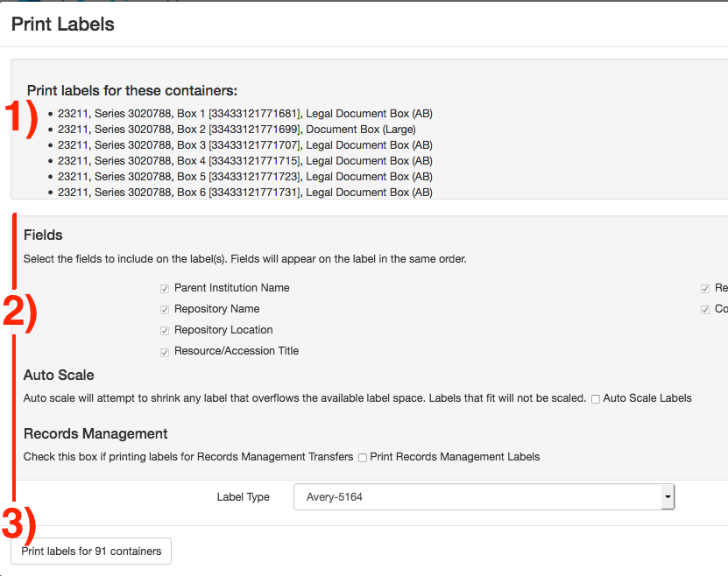Click the Box 6 container entry
728x576 pixels.
click(244, 193)
